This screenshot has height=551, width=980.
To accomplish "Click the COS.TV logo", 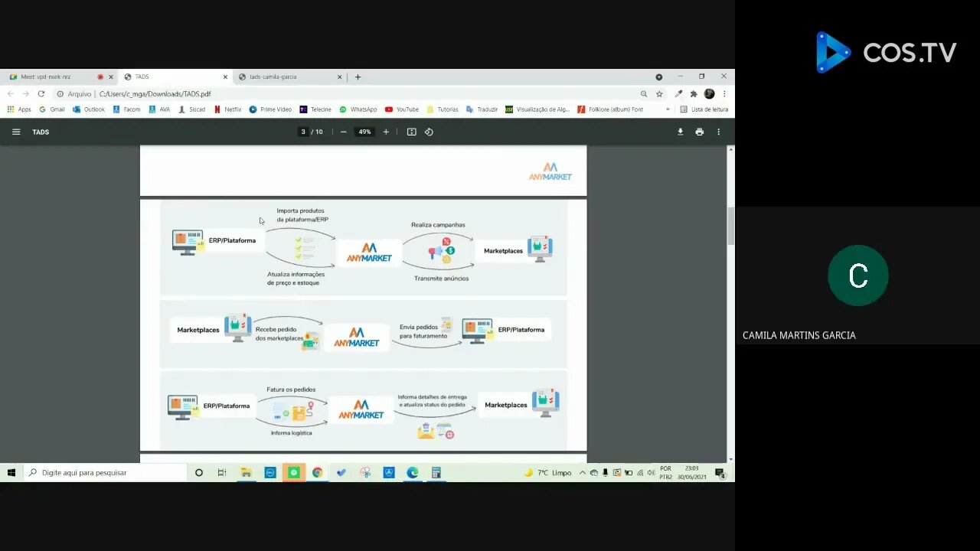I will [x=886, y=52].
